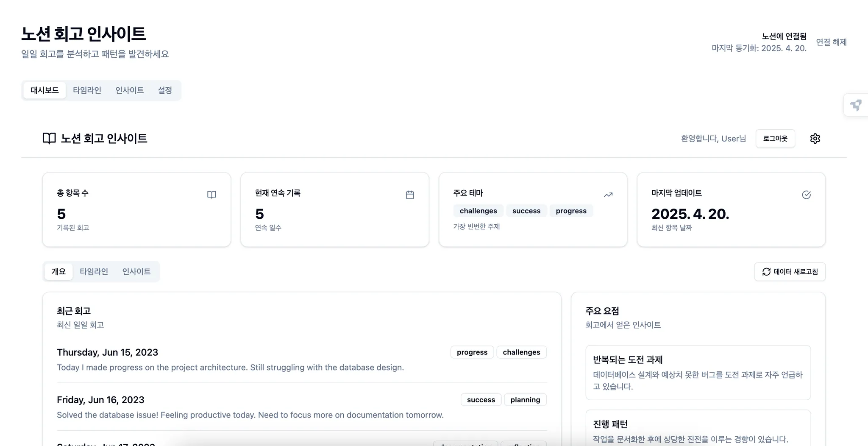Click the 최근 회고 section heading

tap(74, 311)
